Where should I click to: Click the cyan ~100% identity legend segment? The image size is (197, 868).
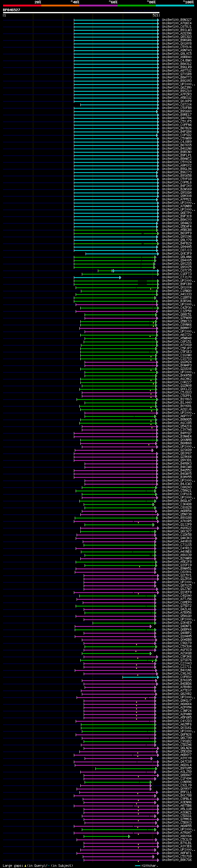pos(175,6)
